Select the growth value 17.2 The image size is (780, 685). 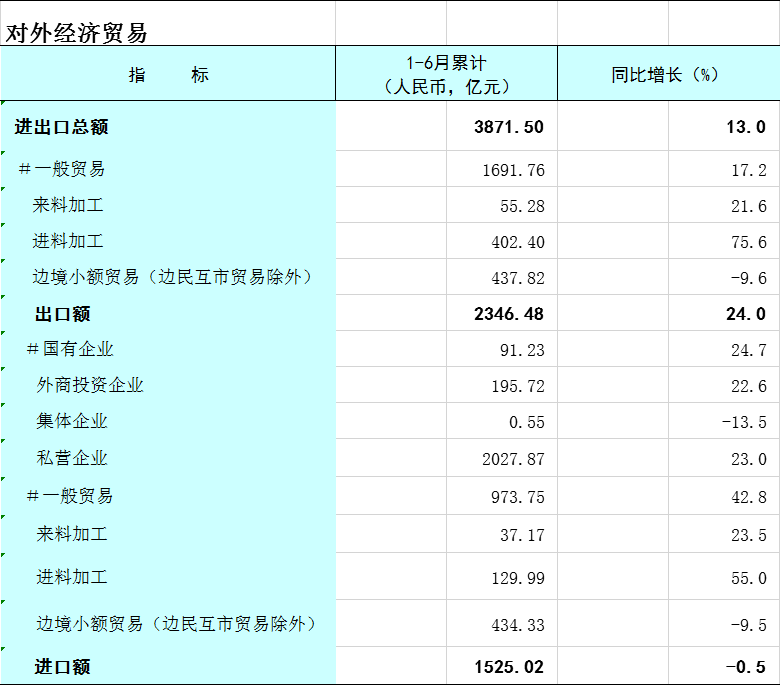[x=749, y=170]
